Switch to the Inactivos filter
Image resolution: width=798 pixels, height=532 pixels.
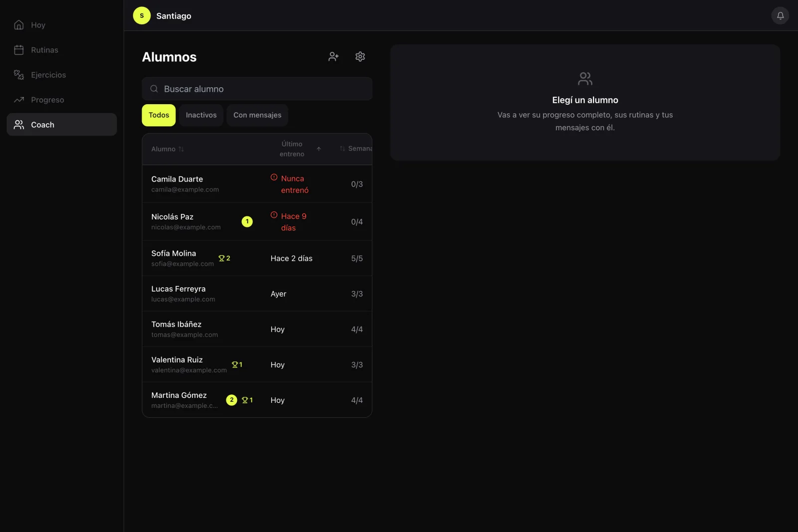point(201,115)
